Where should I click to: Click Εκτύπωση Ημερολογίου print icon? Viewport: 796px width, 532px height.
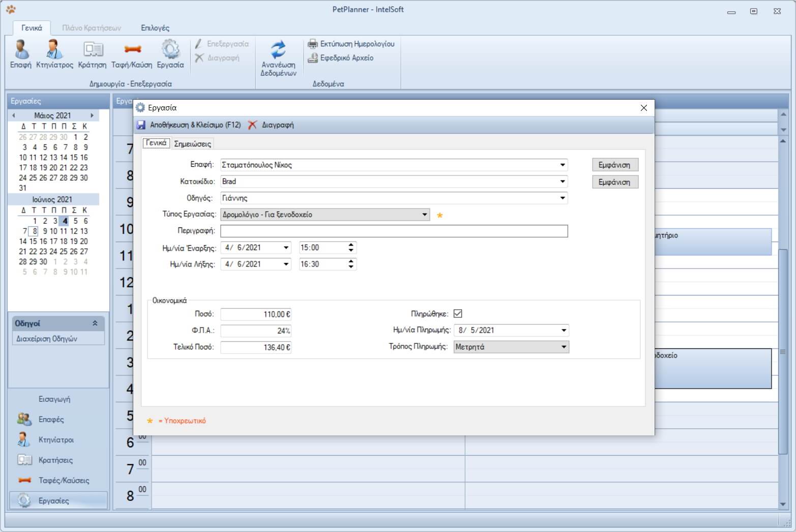click(313, 44)
